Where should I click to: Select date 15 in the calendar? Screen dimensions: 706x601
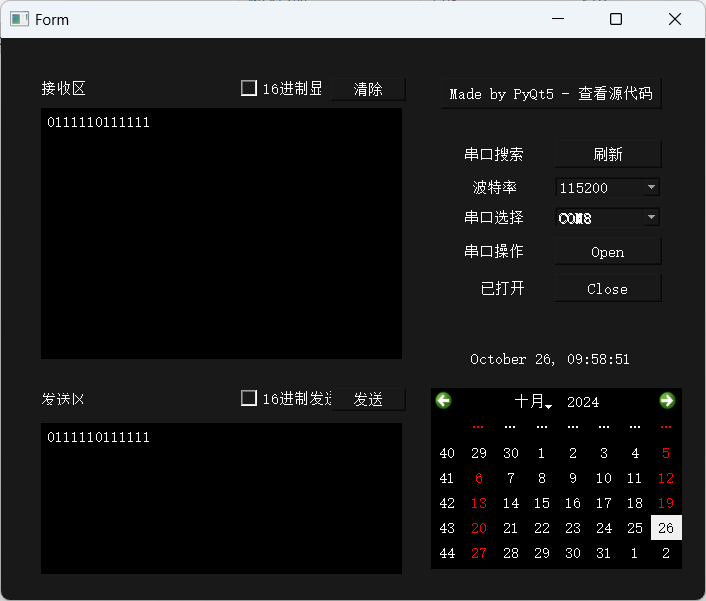[542, 503]
